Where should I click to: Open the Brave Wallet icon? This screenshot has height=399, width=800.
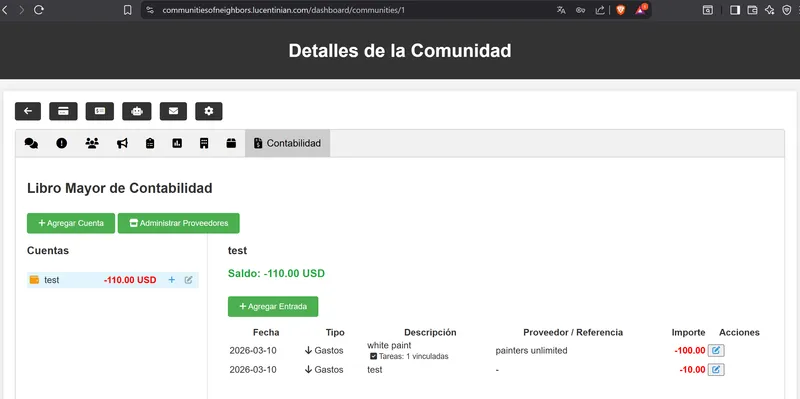click(752, 10)
